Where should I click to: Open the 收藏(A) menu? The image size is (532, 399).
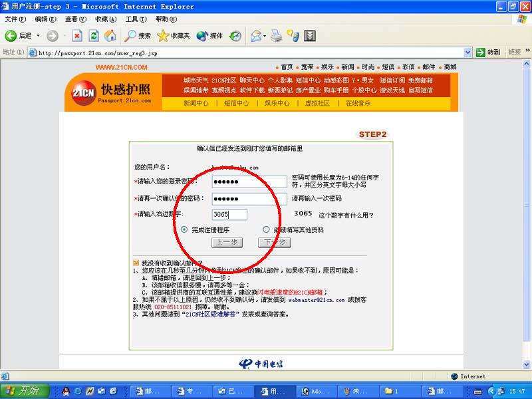point(106,19)
